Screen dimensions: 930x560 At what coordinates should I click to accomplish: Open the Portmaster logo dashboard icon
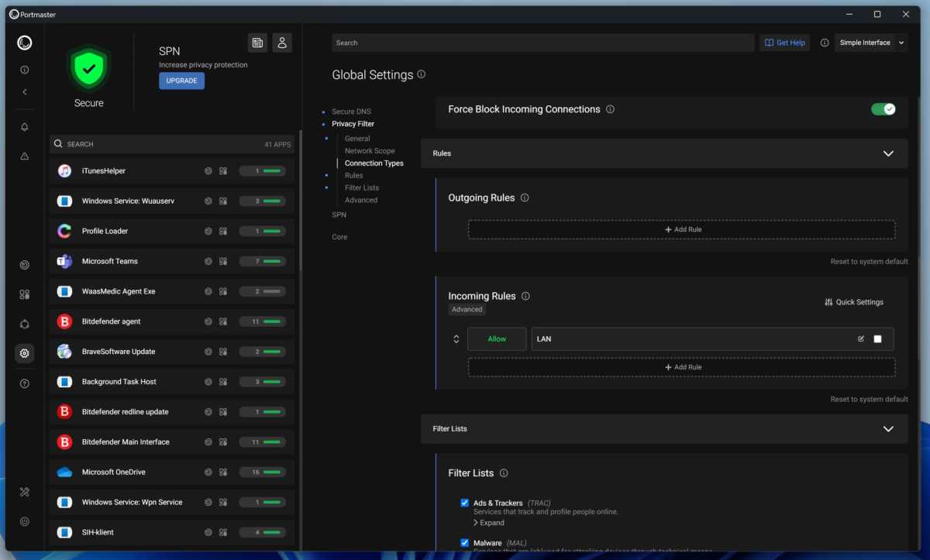(25, 43)
